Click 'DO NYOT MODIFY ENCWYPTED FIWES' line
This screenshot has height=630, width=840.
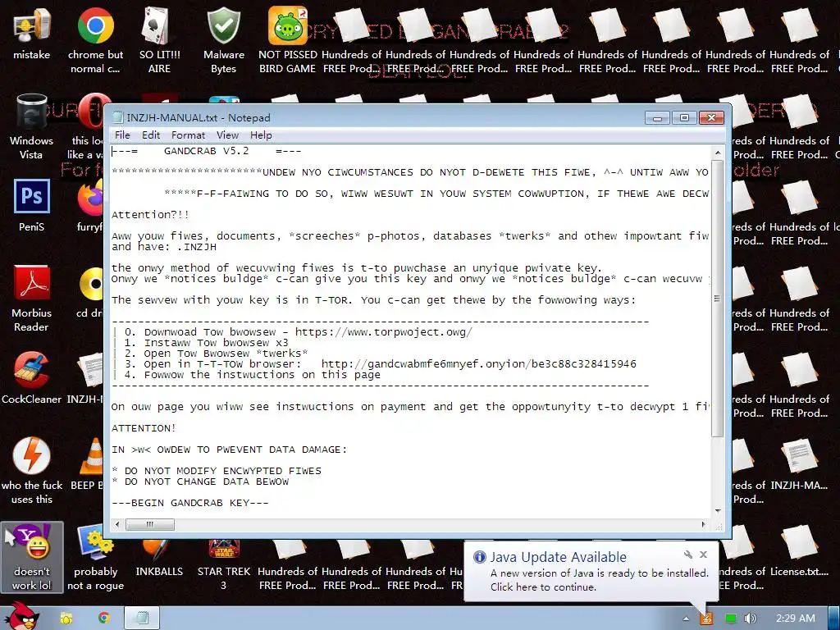coord(217,471)
